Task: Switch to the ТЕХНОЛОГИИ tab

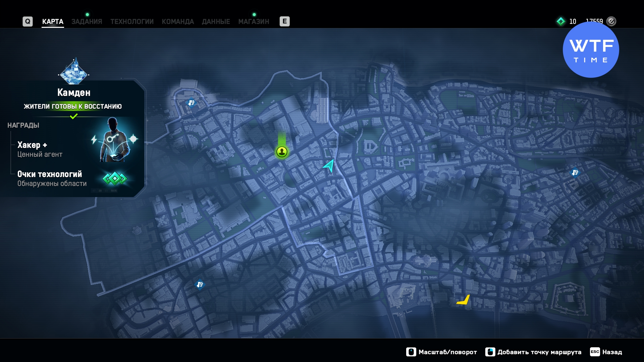Action: point(132,21)
